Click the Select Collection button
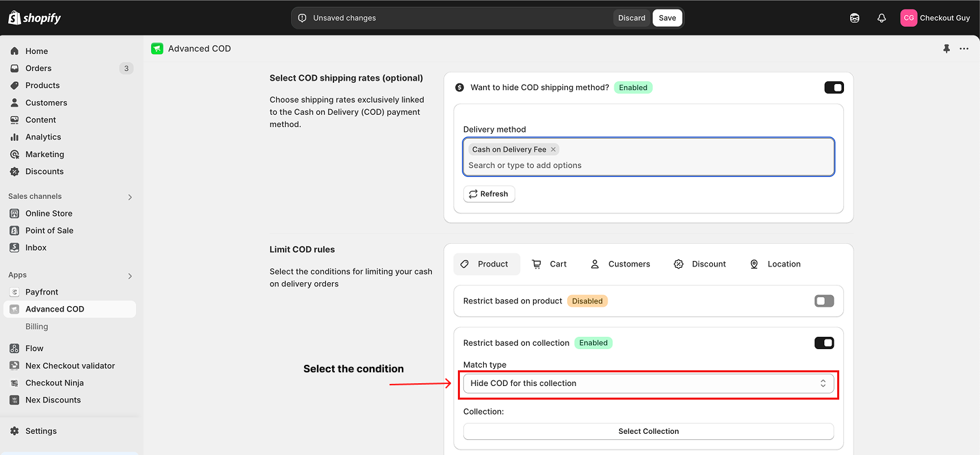980x455 pixels. point(648,431)
